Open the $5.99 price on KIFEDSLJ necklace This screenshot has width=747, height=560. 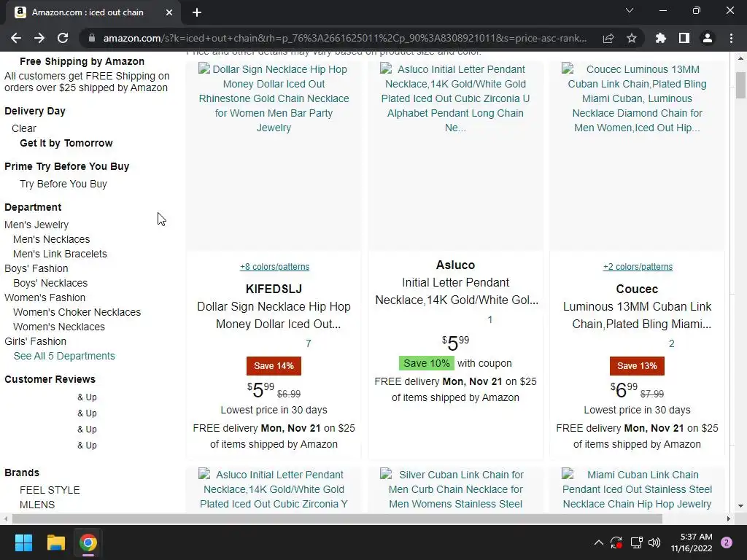[260, 391]
